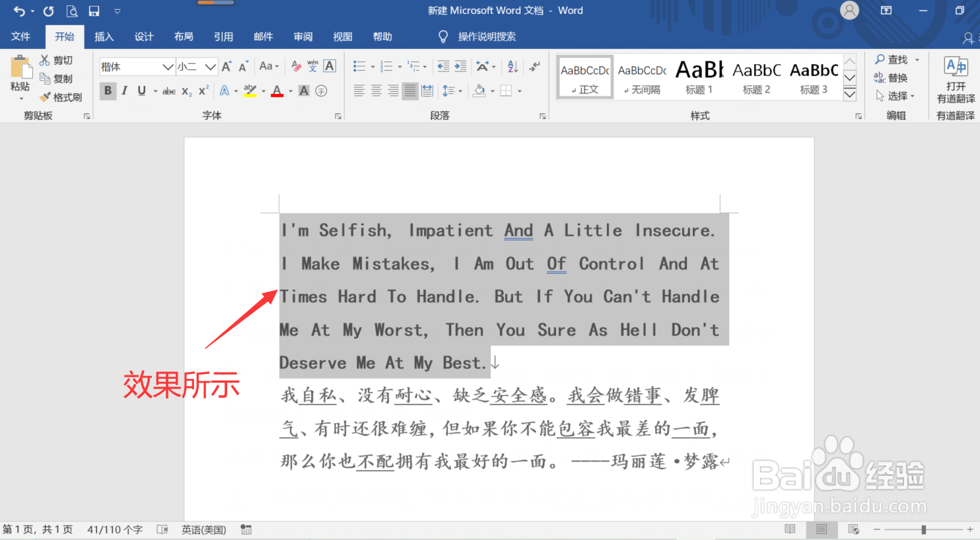Apply the red font color swatch
The image size is (980, 540).
pos(277,91)
